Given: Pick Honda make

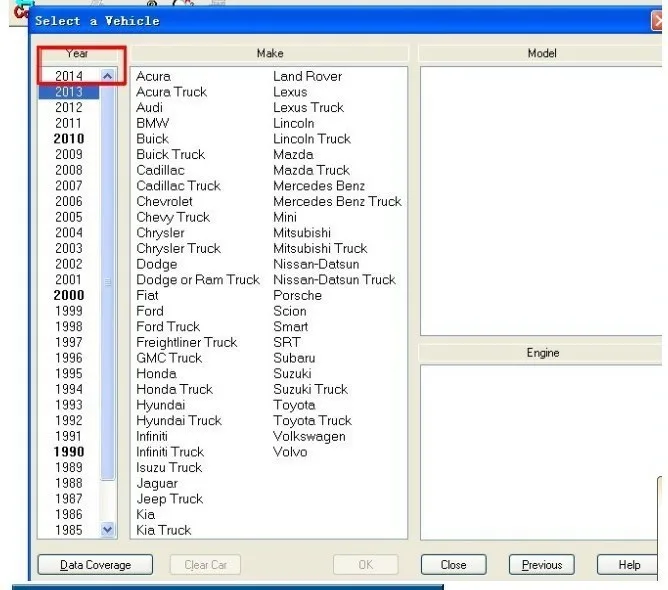Looking at the screenshot, I should click(156, 373).
